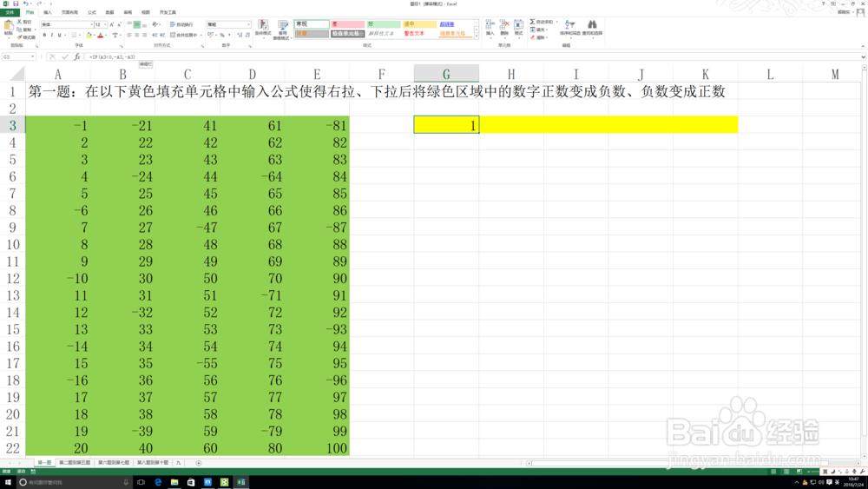The height and width of the screenshot is (489, 868).
Task: Select column G header
Action: click(x=446, y=74)
